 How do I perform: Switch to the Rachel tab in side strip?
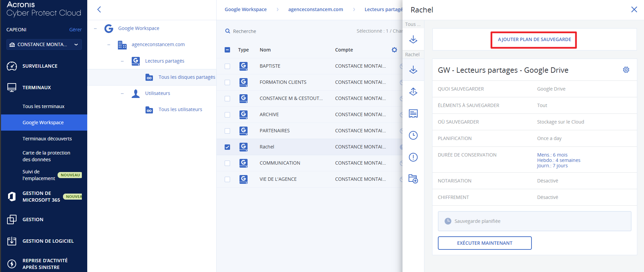point(412,55)
